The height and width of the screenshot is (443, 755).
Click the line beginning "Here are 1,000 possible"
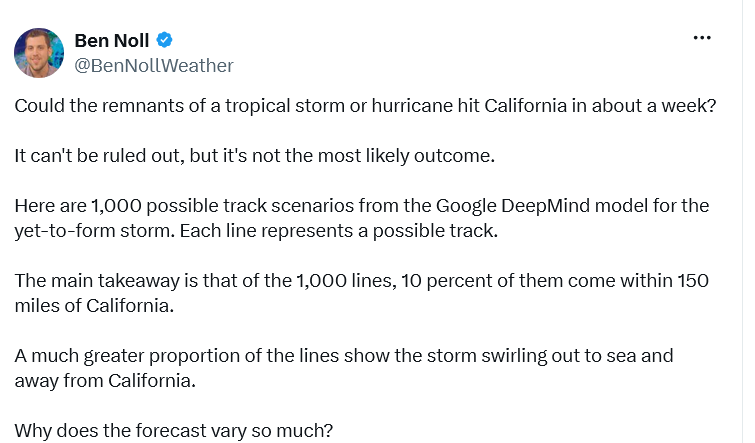pos(362,206)
